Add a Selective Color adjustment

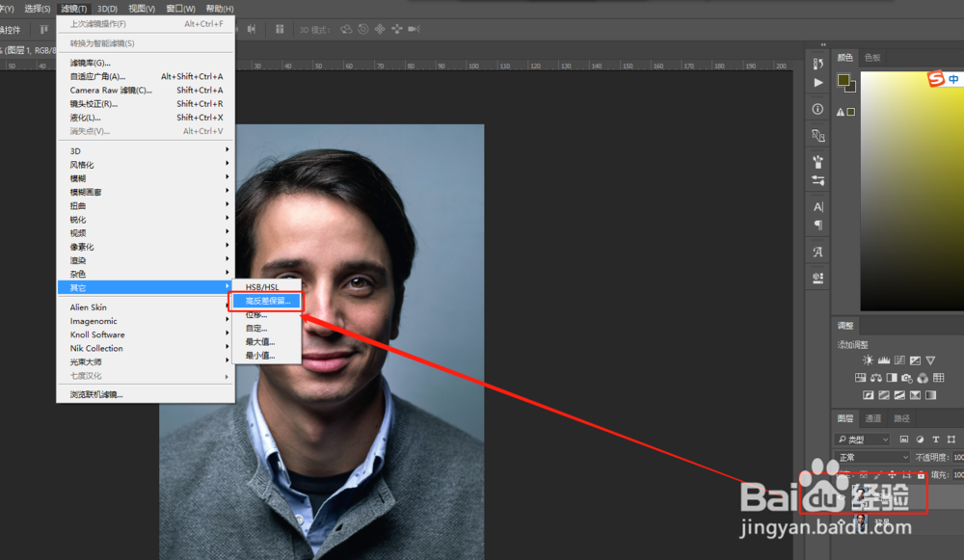coord(916,394)
